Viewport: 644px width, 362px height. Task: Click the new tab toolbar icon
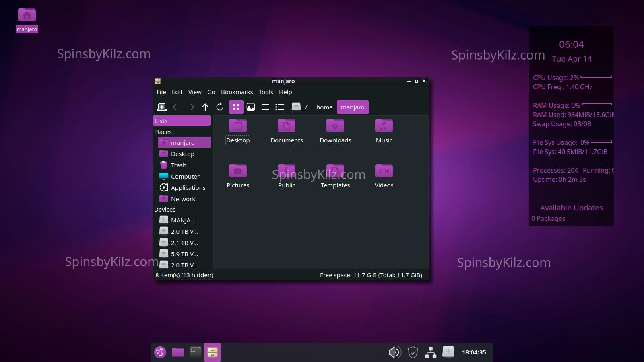(x=162, y=107)
